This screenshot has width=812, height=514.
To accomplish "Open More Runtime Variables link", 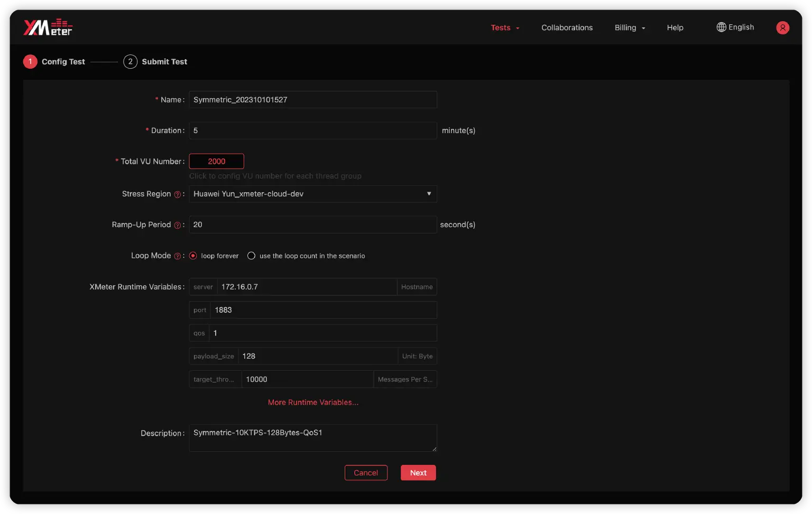I will (x=313, y=403).
